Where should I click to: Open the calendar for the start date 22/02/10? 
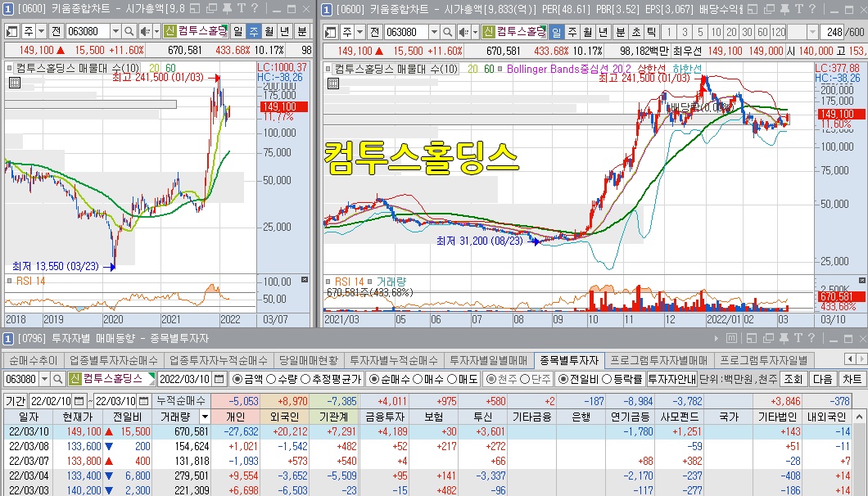(x=79, y=401)
